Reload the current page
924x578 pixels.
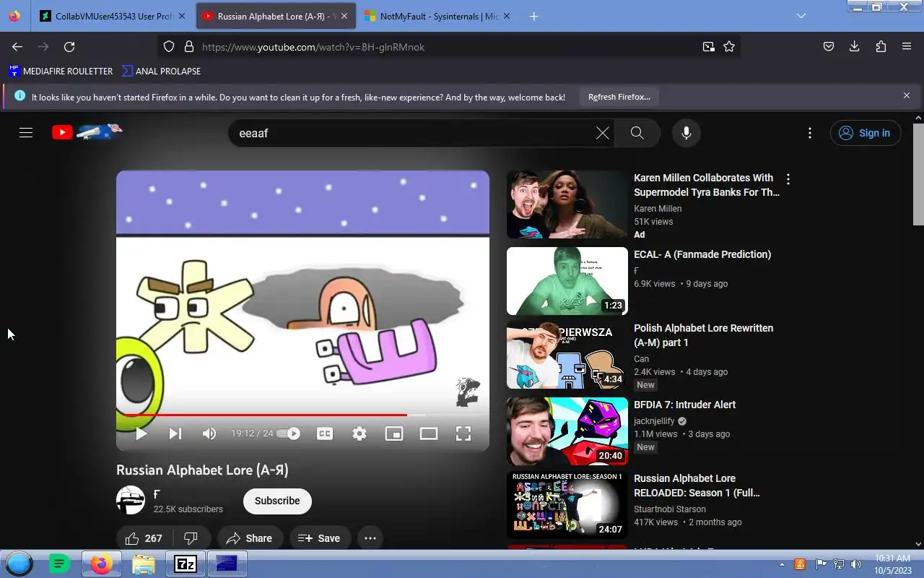tap(69, 47)
